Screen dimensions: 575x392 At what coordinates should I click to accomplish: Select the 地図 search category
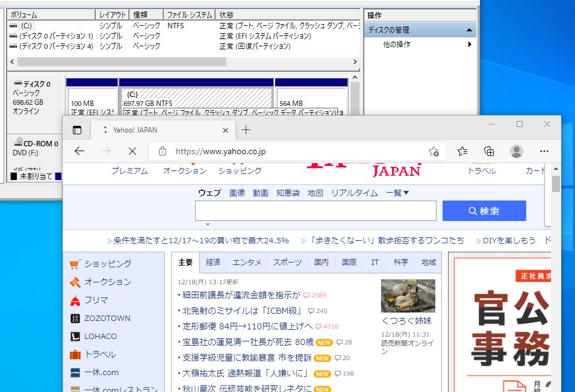[x=315, y=193]
